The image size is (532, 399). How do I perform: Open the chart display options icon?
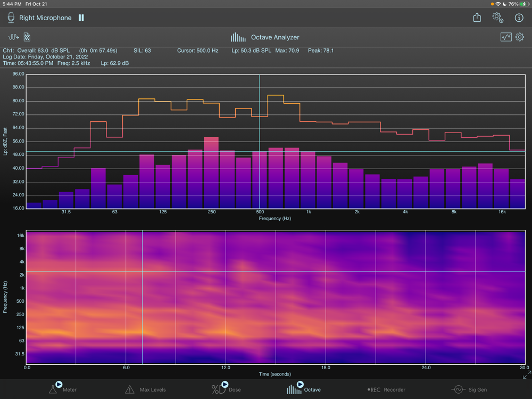(x=506, y=37)
